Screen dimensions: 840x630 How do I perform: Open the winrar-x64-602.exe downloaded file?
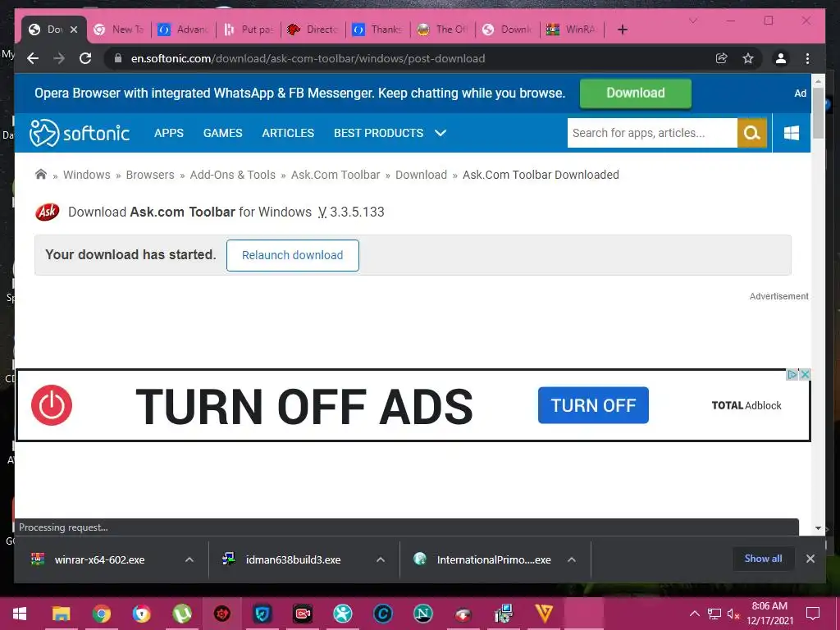click(99, 559)
